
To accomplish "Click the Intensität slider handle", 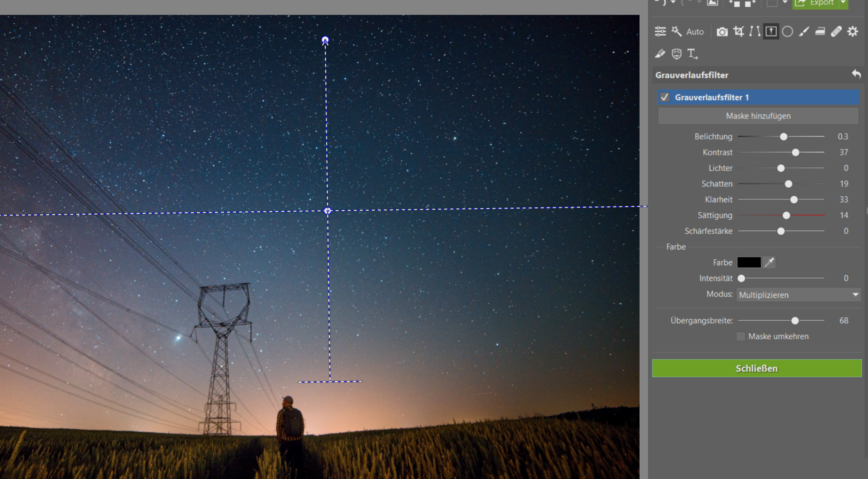I will point(741,278).
